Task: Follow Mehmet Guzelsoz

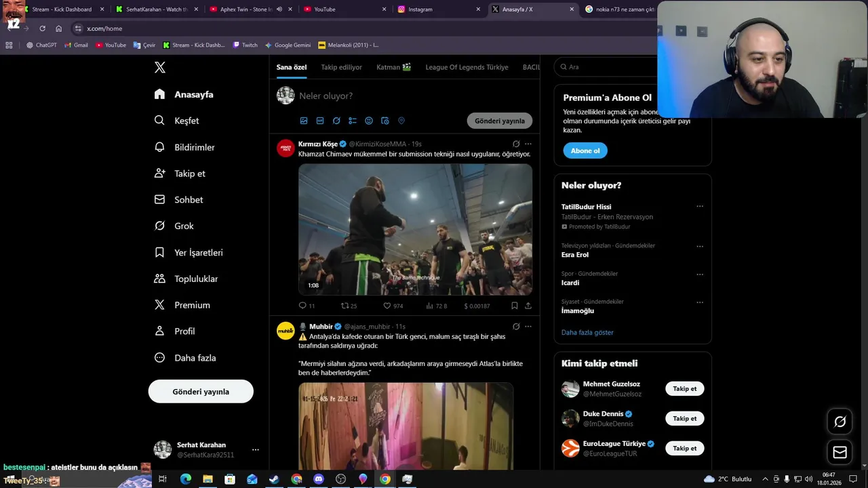Action: 685,388
